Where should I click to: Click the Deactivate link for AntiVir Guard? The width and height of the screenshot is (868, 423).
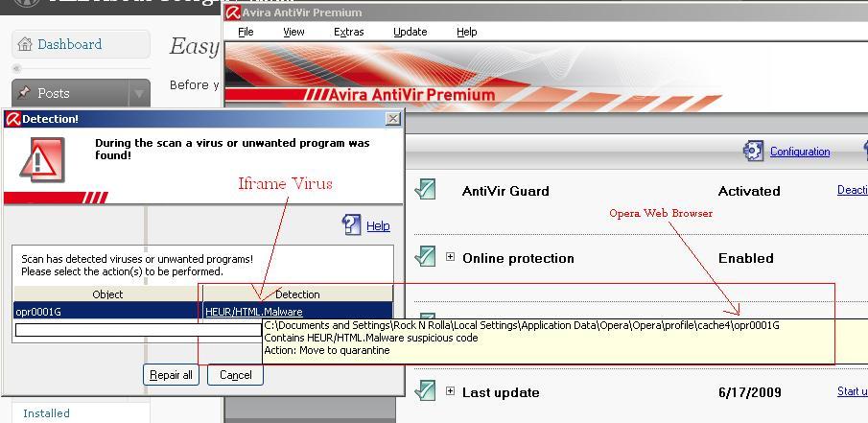853,190
